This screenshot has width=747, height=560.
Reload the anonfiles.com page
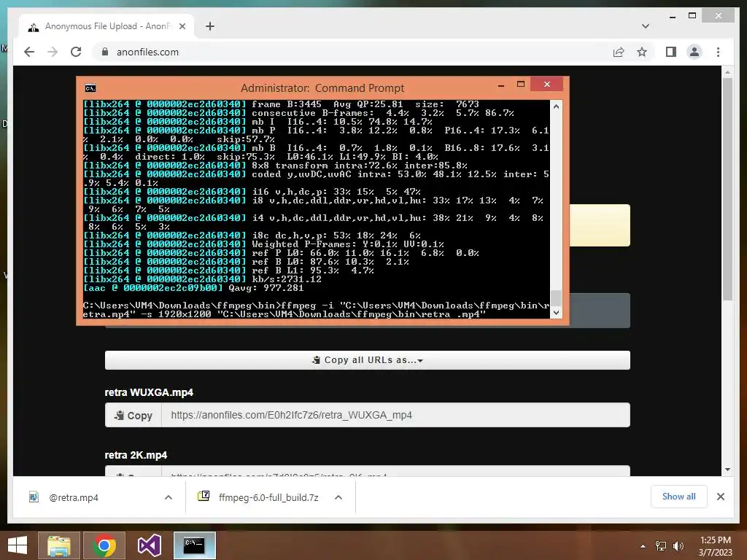tap(76, 52)
